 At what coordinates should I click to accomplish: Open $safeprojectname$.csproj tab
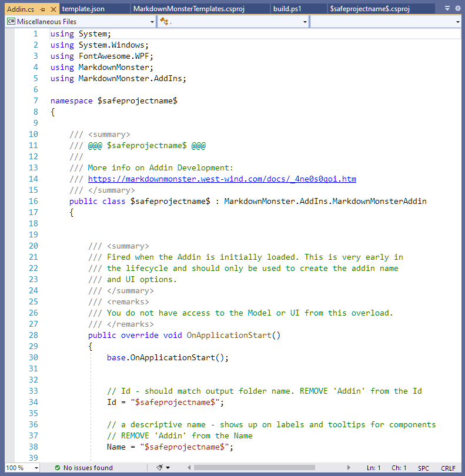tap(370, 9)
